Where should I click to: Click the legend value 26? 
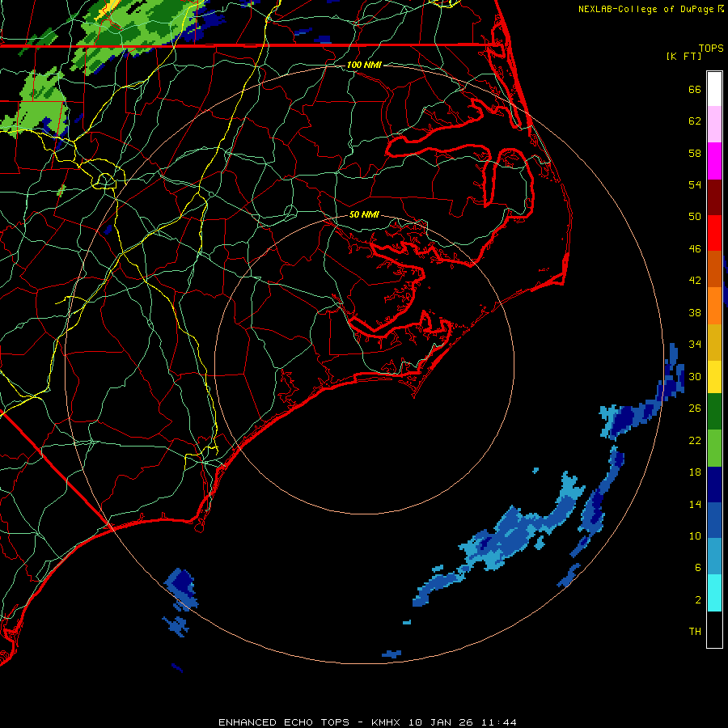point(695,408)
